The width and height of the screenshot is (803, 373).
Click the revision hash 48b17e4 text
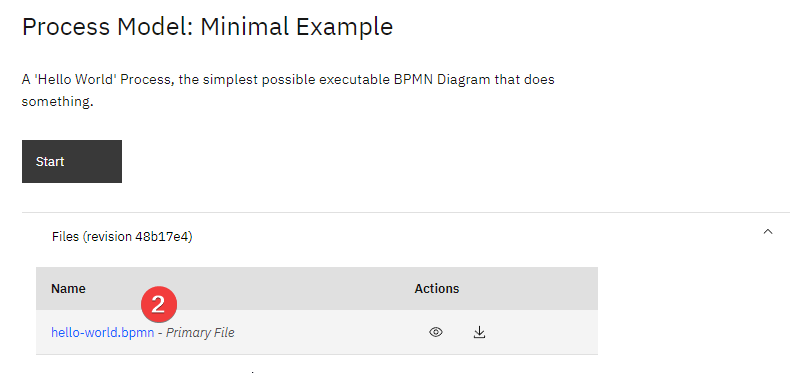tap(162, 237)
